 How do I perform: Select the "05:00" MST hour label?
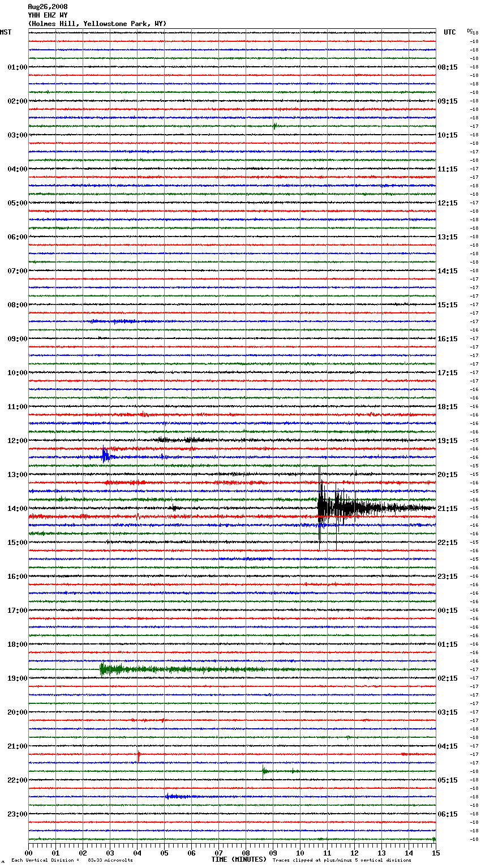coord(18,203)
